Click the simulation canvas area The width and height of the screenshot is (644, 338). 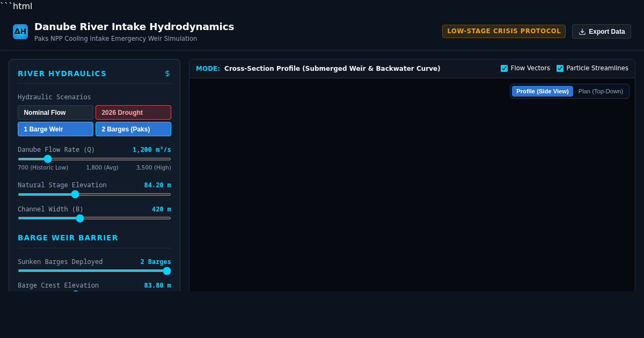pyautogui.click(x=412, y=185)
